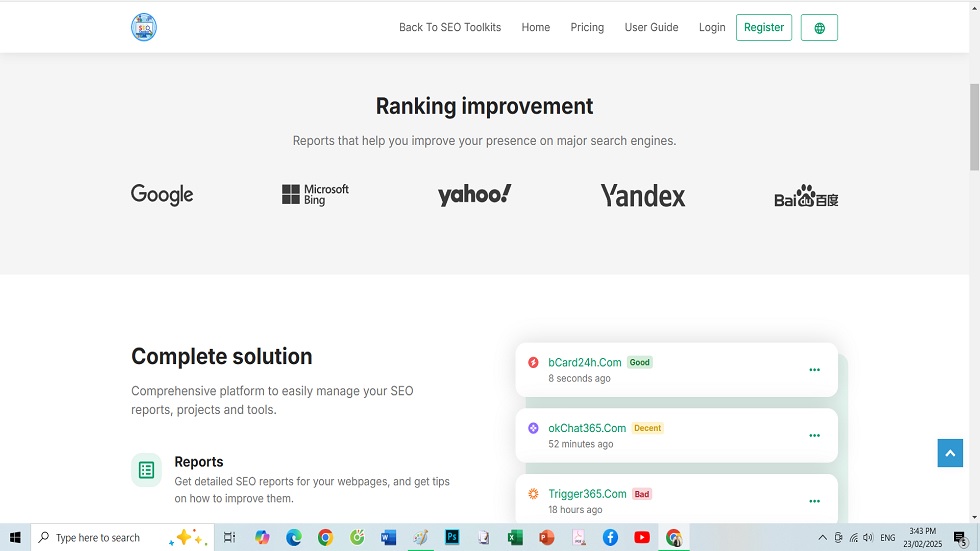This screenshot has height=551, width=980.
Task: Open options menu for bCard24h.Com report
Action: 814,370
